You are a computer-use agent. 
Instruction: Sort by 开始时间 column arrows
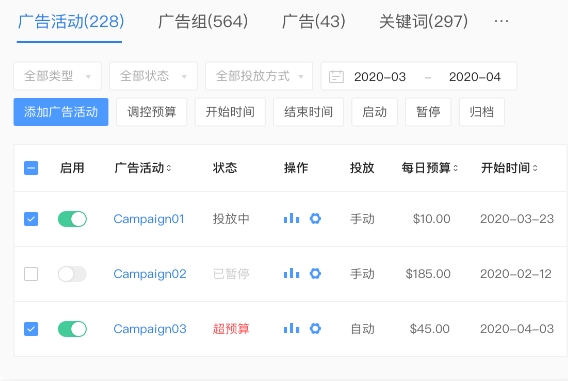[x=535, y=168]
